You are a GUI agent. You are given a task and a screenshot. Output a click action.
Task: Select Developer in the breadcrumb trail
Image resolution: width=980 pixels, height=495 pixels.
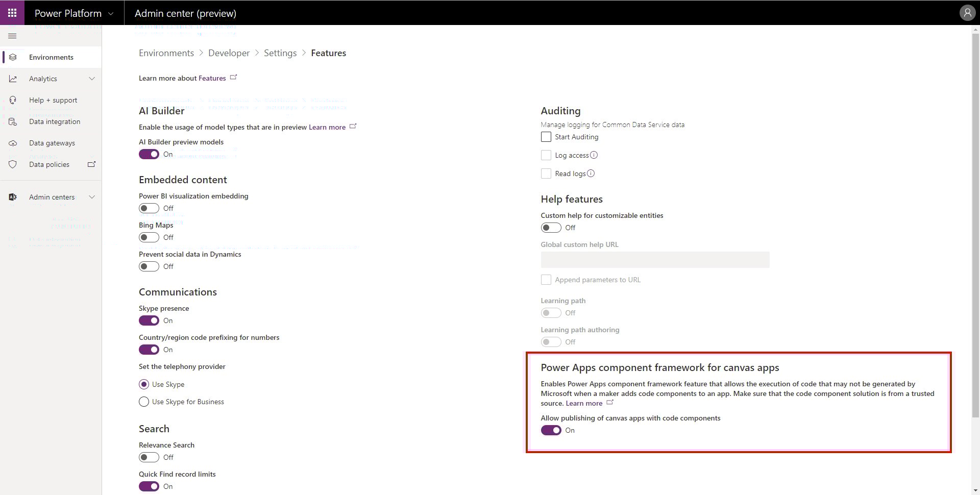(x=229, y=53)
